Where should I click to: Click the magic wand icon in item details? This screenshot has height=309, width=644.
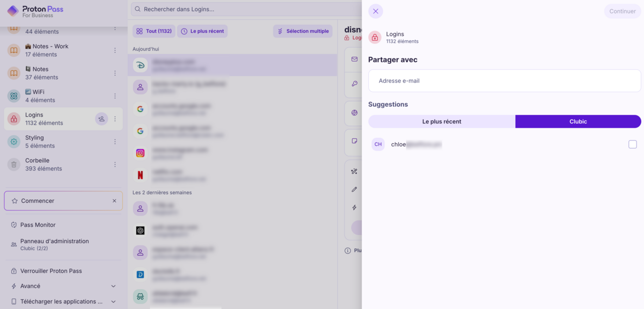[354, 172]
